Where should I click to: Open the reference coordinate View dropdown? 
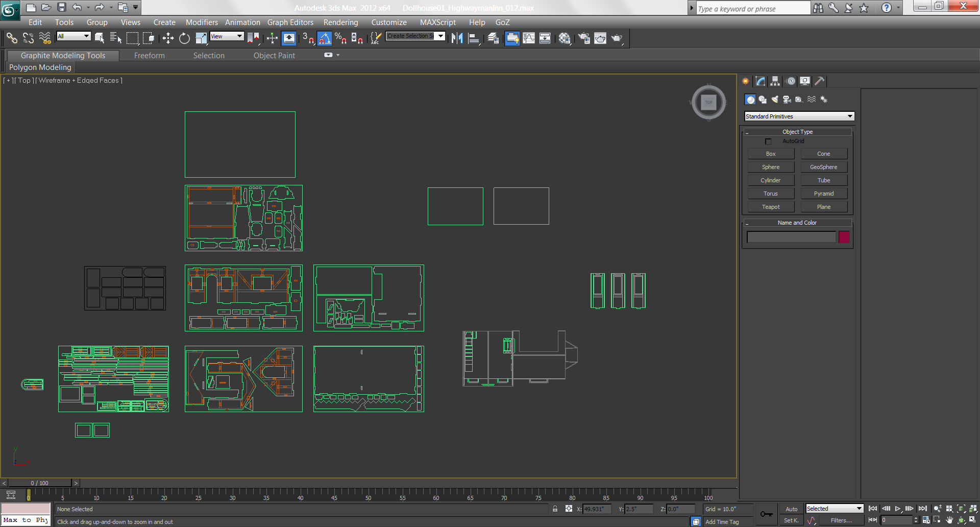(227, 36)
